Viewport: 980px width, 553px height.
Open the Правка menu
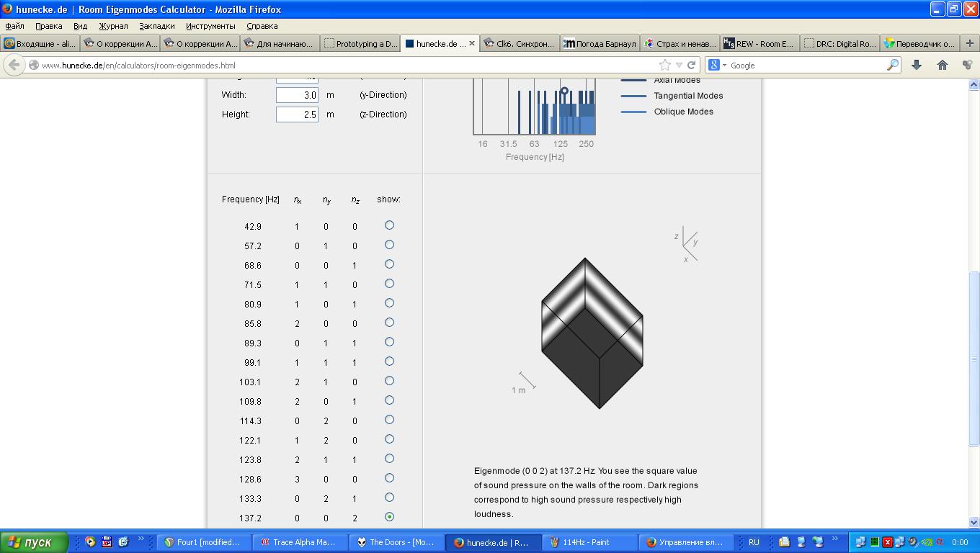48,26
